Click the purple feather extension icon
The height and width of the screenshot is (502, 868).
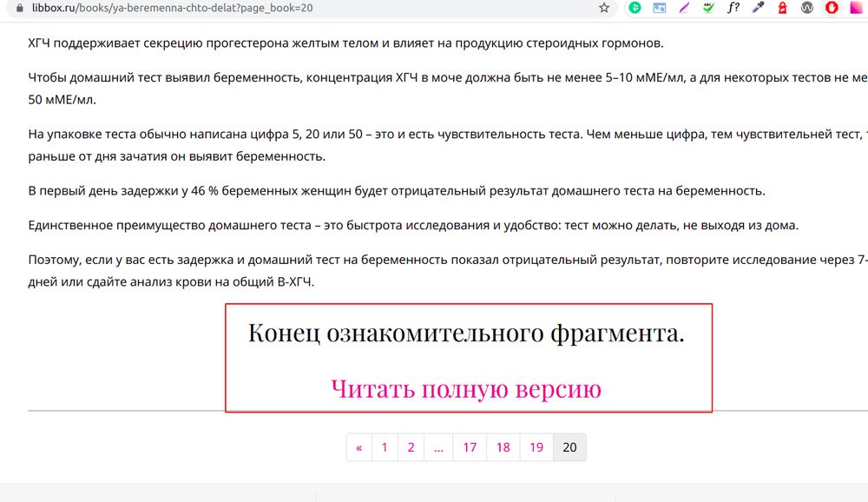[x=684, y=8]
